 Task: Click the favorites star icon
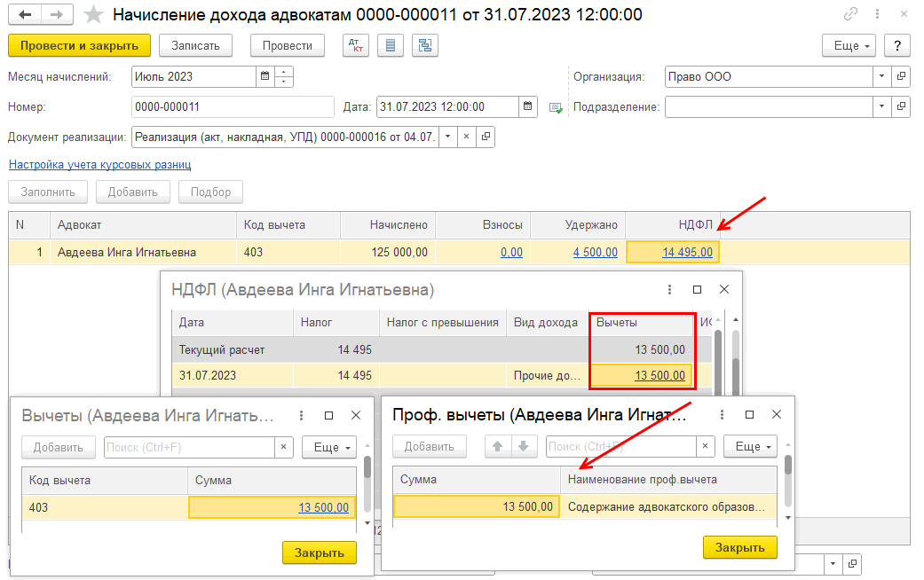[92, 15]
